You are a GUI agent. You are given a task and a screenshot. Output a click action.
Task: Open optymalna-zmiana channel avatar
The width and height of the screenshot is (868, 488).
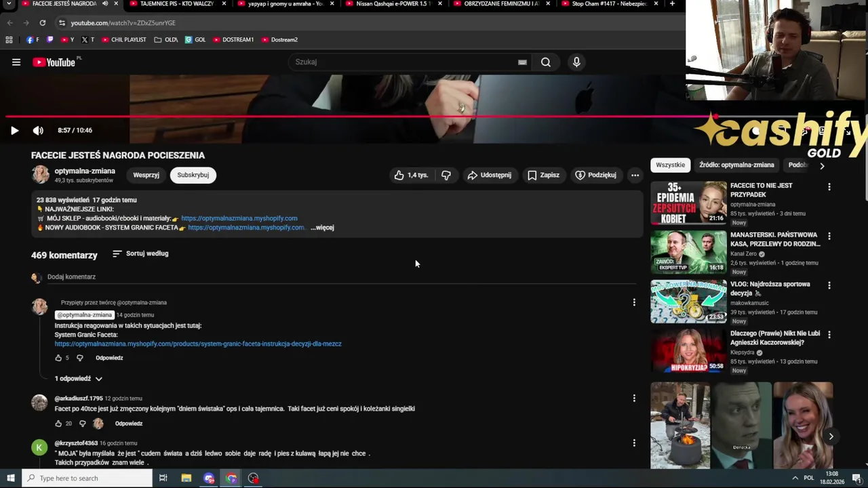(x=41, y=175)
